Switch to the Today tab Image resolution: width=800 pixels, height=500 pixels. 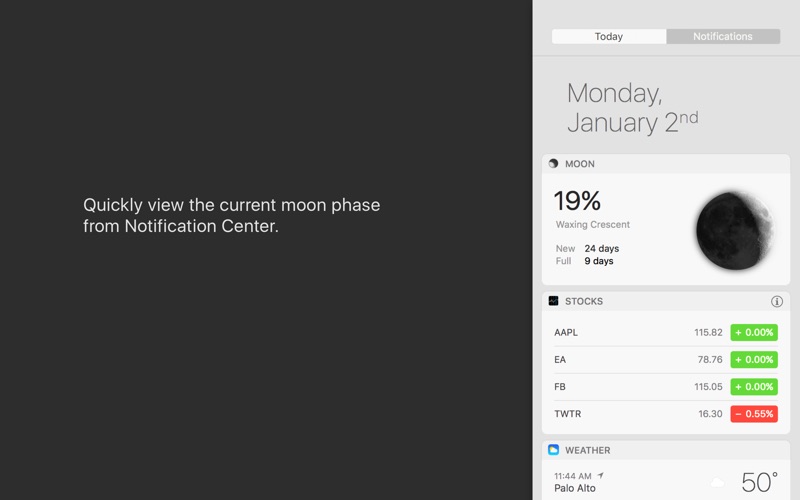point(608,37)
